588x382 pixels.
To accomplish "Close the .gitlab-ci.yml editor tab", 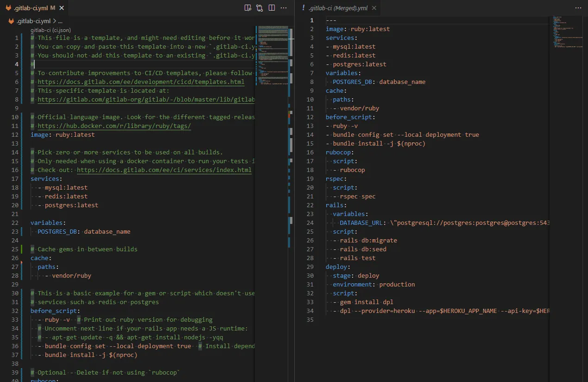I will pyautogui.click(x=62, y=8).
